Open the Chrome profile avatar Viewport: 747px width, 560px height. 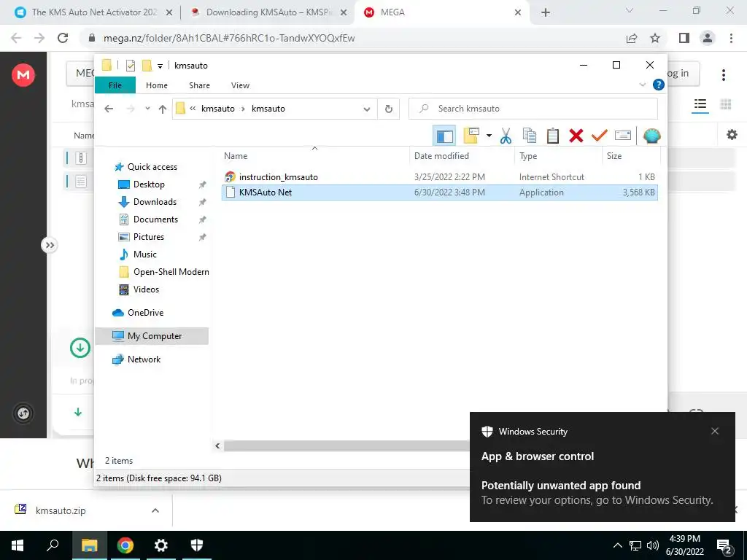click(708, 38)
